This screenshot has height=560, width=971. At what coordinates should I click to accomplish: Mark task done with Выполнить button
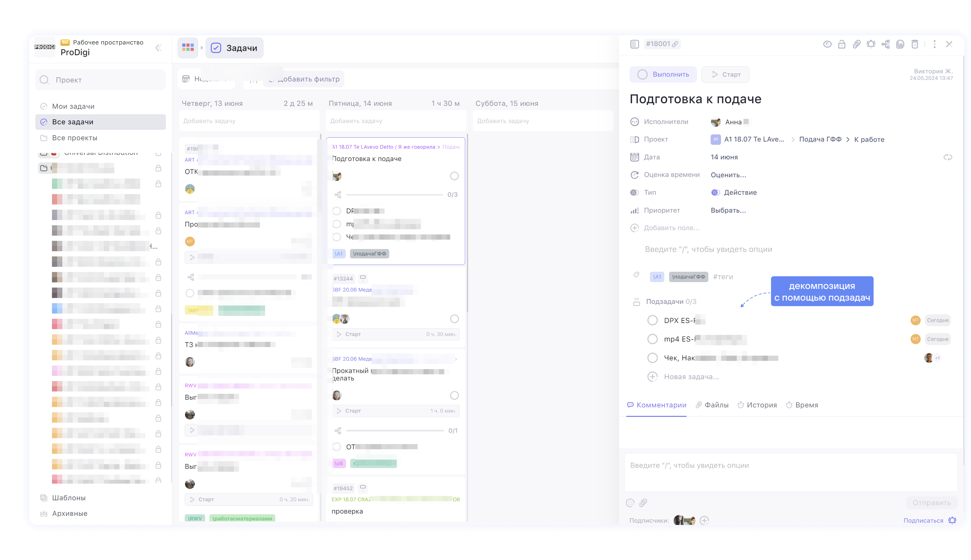663,74
